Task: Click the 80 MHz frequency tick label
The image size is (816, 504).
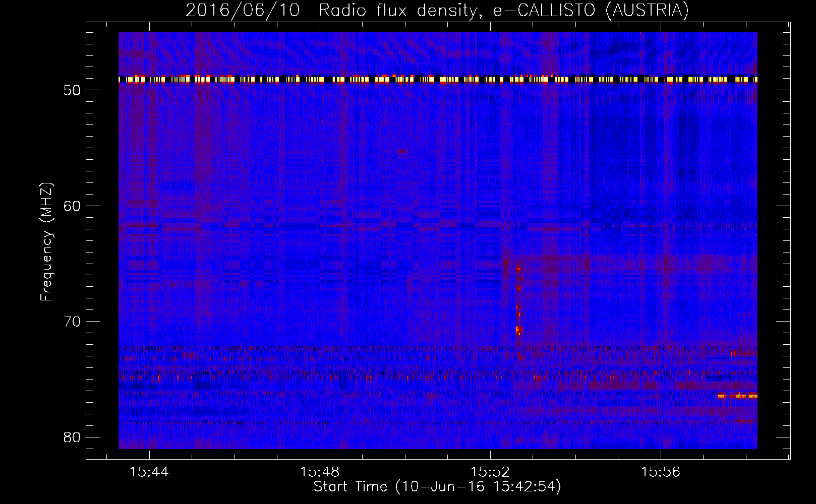Action: [x=73, y=437]
